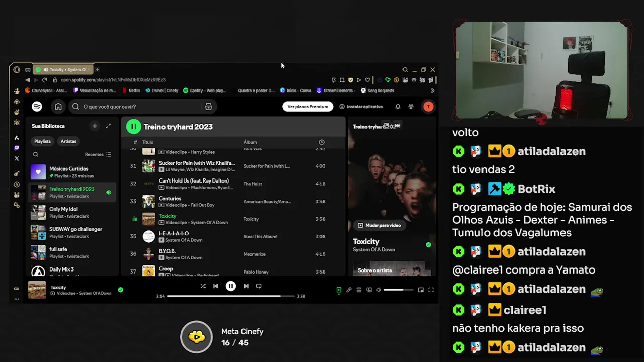The width and height of the screenshot is (644, 362).
Task: Toggle saved check next to Toxicity in player
Action: click(120, 290)
